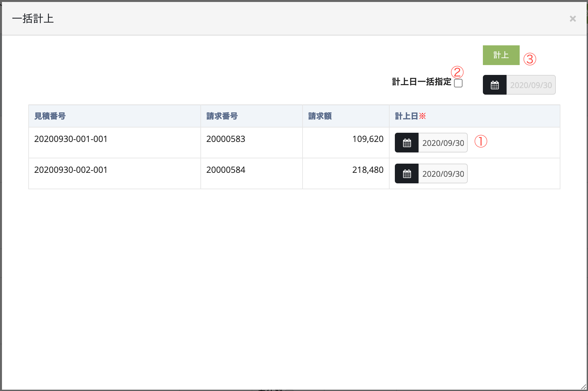Screen dimensions: 588x391
Task: Select the 計上日 column header
Action: (407, 116)
